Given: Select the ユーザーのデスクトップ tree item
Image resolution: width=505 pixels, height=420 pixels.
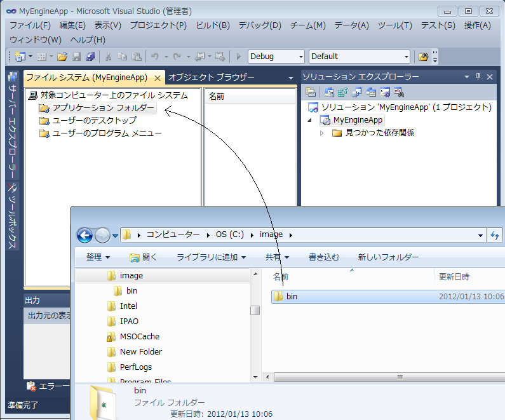Looking at the screenshot, I should pos(88,121).
